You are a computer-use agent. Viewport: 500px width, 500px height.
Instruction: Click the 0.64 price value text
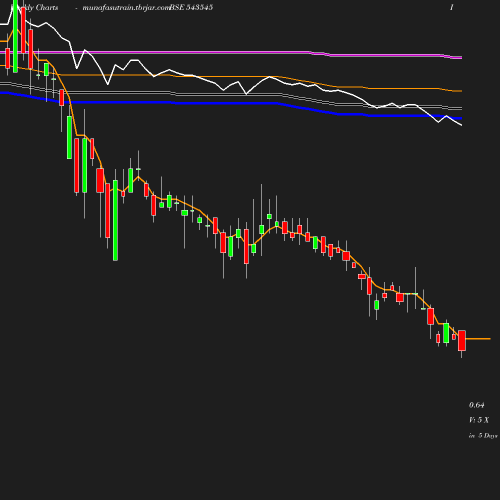476,405
